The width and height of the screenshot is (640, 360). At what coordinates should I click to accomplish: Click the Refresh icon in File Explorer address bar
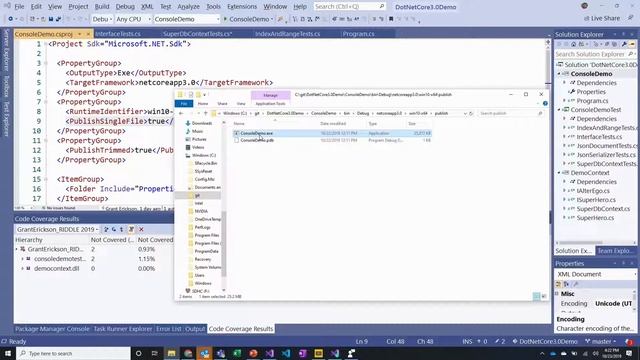pyautogui.click(x=471, y=113)
